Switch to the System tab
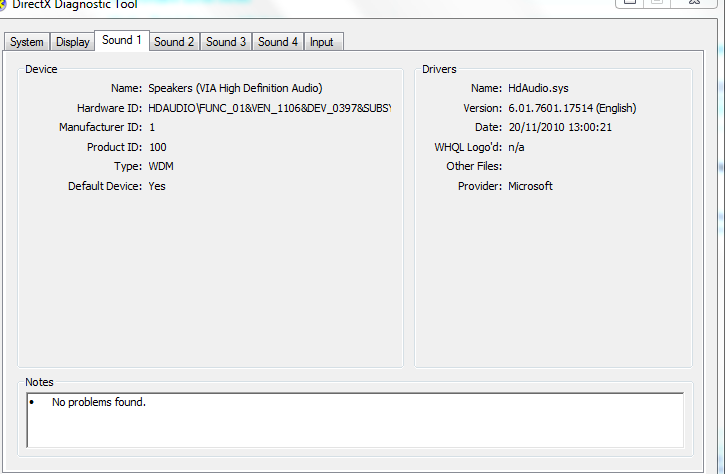This screenshot has width=725, height=474. coord(27,42)
